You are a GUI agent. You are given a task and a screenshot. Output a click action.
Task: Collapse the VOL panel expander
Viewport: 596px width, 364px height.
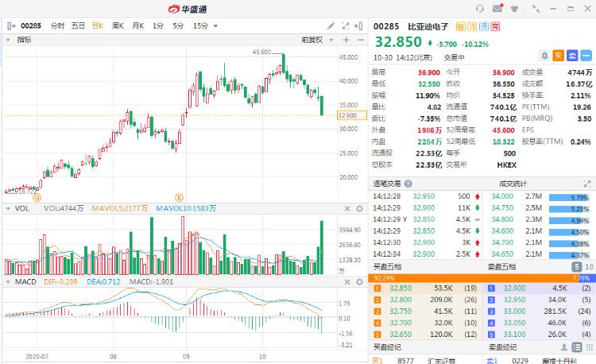click(8, 208)
